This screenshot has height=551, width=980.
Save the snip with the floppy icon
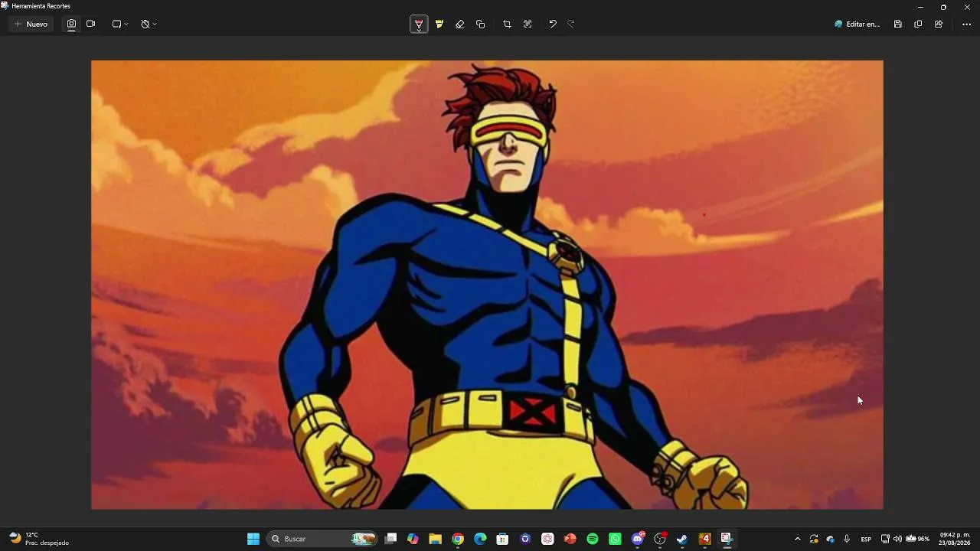click(x=898, y=24)
